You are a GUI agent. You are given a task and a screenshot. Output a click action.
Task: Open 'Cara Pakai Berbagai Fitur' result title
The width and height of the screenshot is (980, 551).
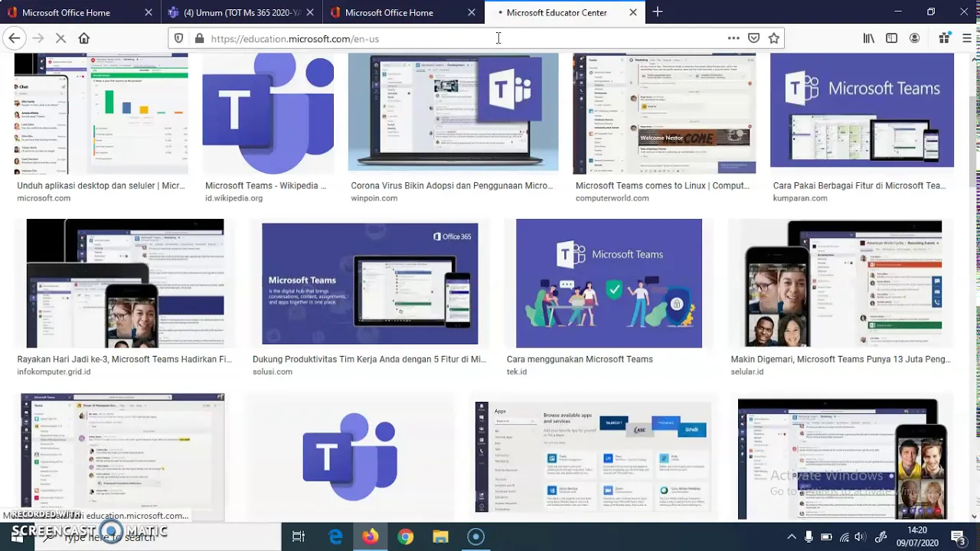pyautogui.click(x=859, y=185)
